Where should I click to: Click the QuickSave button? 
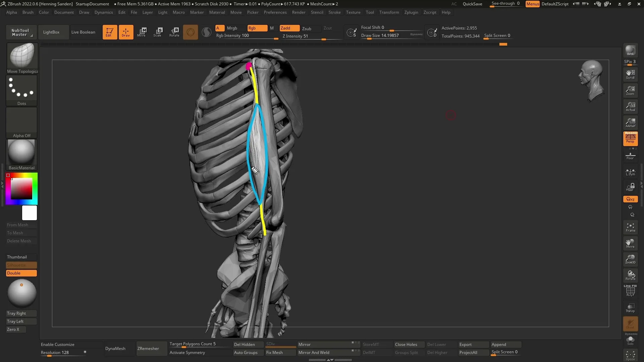[x=472, y=4]
